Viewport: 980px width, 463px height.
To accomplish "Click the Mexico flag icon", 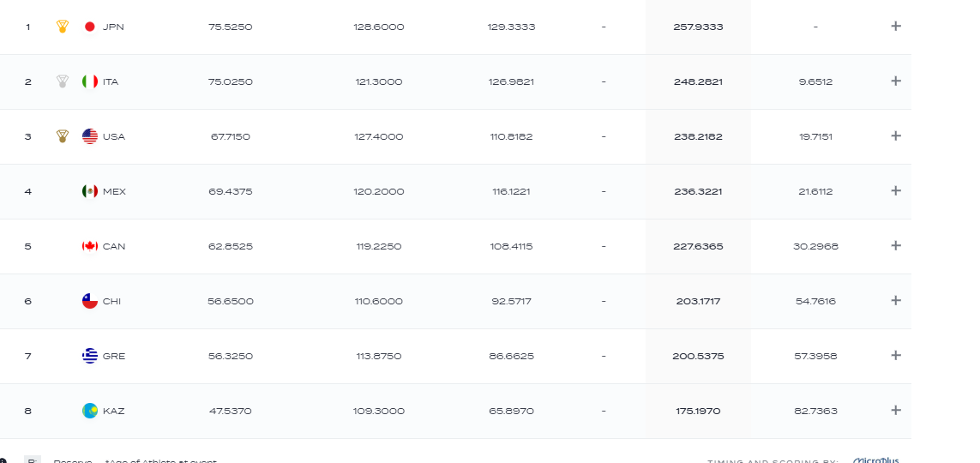I will pyautogui.click(x=90, y=191).
